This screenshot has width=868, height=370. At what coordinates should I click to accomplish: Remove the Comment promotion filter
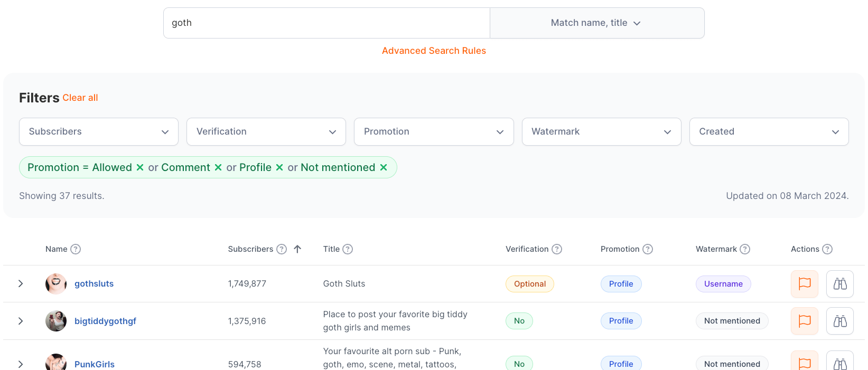[218, 167]
